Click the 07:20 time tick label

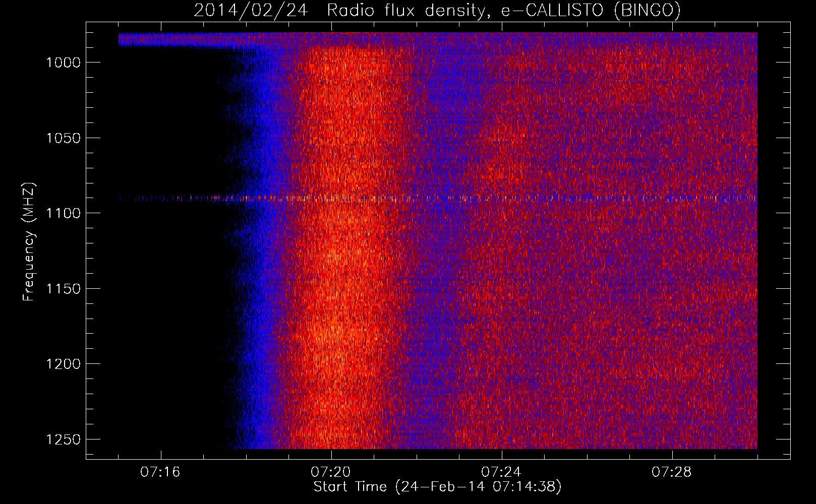[x=331, y=472]
